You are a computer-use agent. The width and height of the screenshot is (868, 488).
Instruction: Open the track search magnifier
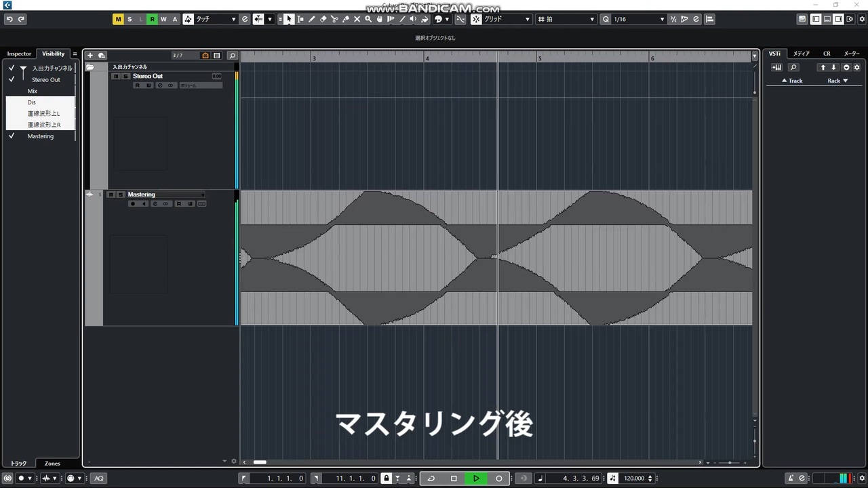[x=232, y=56]
